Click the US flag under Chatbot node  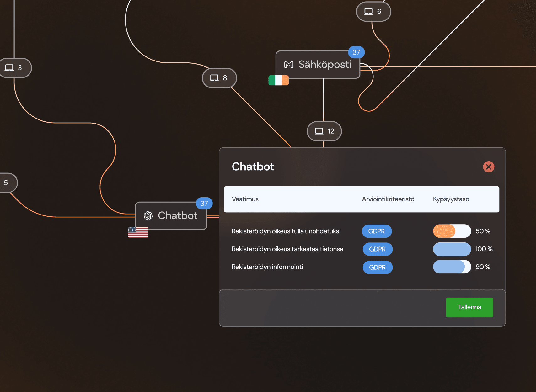pos(138,232)
